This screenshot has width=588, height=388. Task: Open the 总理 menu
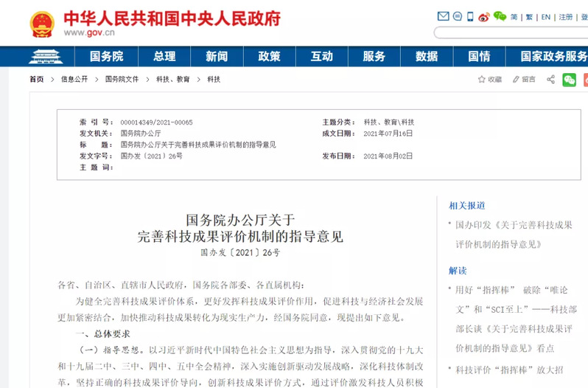coord(164,56)
